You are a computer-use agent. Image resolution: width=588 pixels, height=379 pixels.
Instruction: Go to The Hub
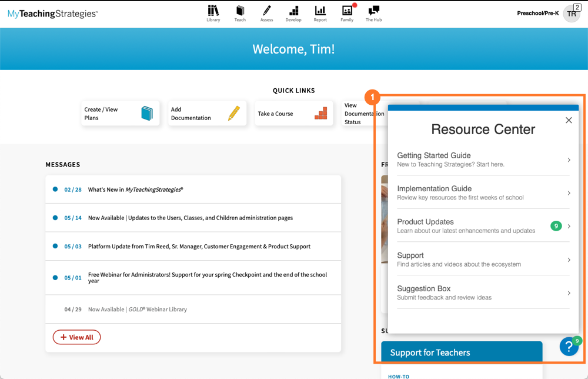pos(373,13)
